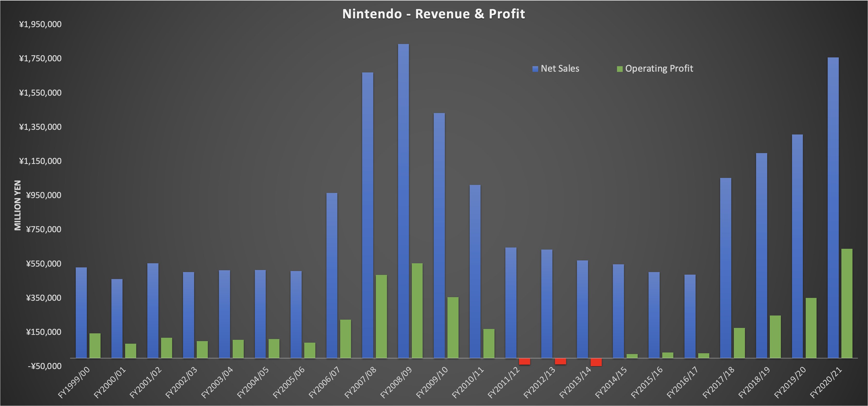Click the green Operating Profit bar for FY2019/20

pos(811,328)
